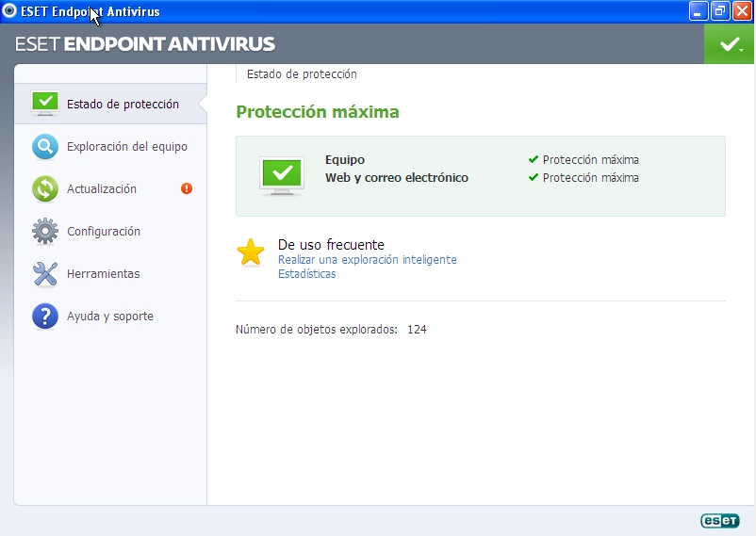Viewport: 756px width, 536px height.
Task: Click the Herramientas wrench icon
Action: pos(45,274)
